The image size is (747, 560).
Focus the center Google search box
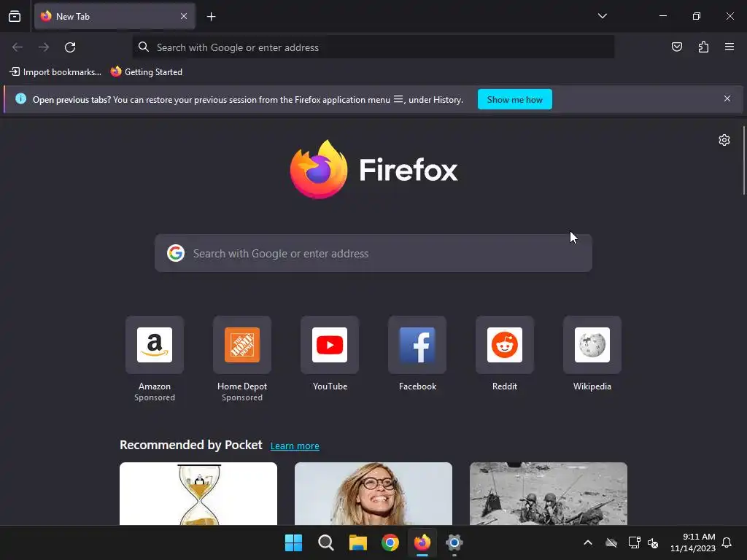point(373,253)
